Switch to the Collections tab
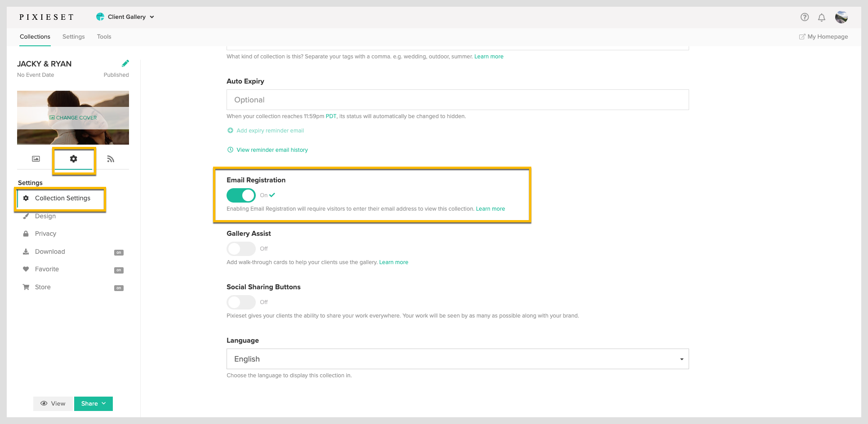868x424 pixels. click(x=35, y=37)
